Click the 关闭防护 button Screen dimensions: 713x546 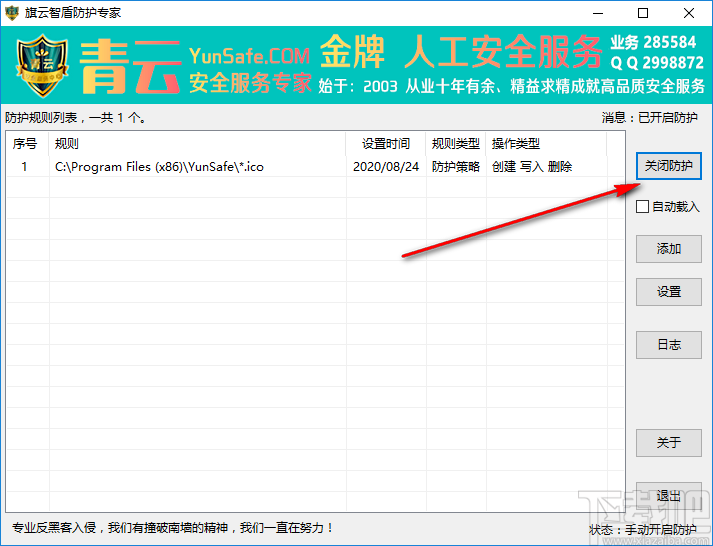click(668, 166)
